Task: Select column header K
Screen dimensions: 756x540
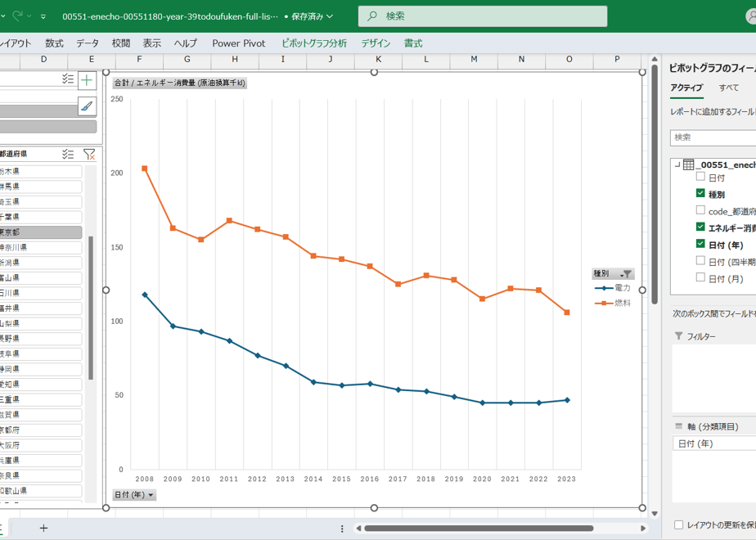Action: coord(379,59)
